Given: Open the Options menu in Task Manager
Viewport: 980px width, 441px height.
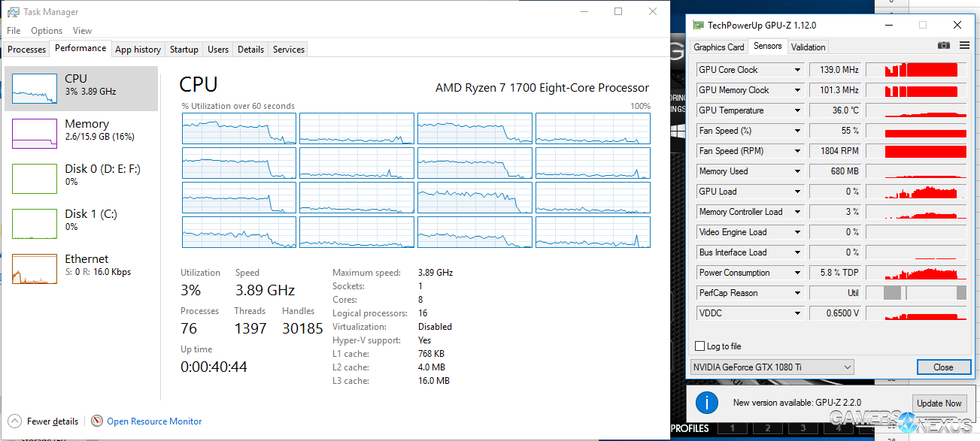Looking at the screenshot, I should point(47,31).
